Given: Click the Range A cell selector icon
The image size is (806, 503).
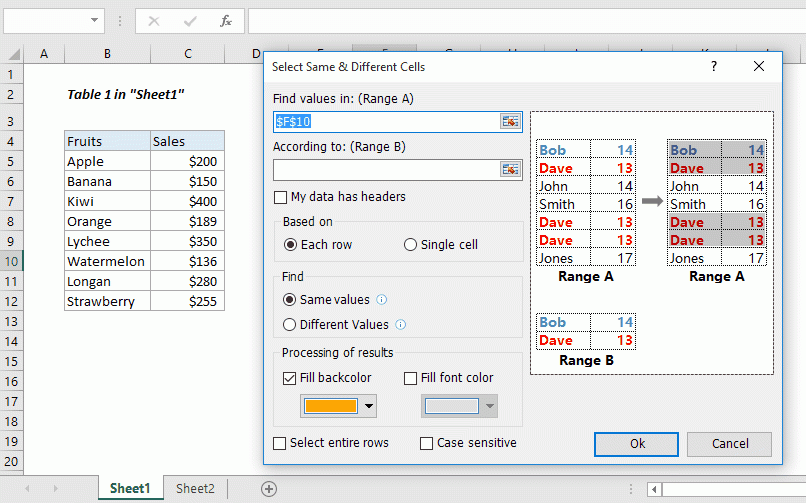Looking at the screenshot, I should [x=510, y=121].
